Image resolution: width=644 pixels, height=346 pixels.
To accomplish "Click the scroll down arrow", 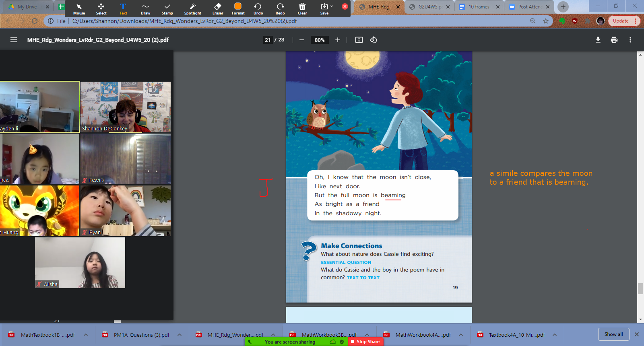I will coord(640,319).
